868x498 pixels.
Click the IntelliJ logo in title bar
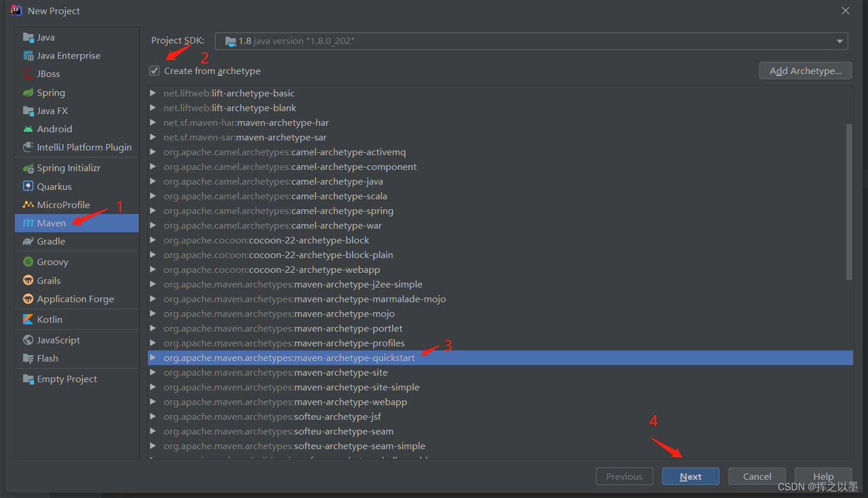coord(16,10)
